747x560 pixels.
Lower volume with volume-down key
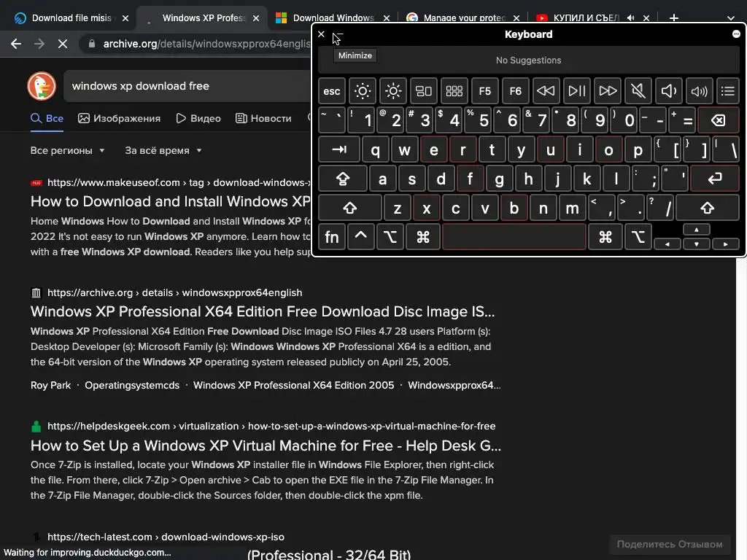(x=668, y=90)
